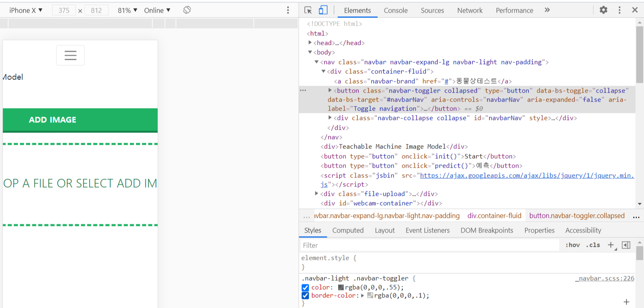Open device toolbar more options menu

(288, 10)
